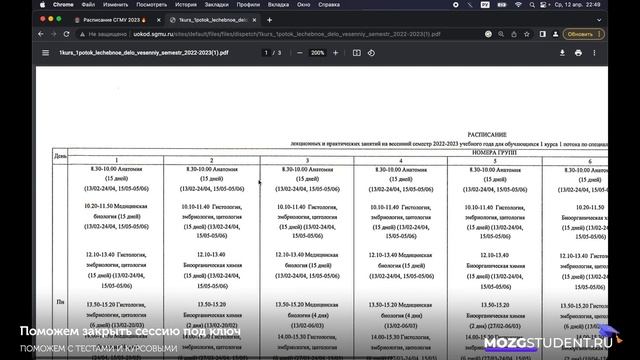The image size is (640, 360).
Task: Print the PDF document
Action: coord(578,53)
